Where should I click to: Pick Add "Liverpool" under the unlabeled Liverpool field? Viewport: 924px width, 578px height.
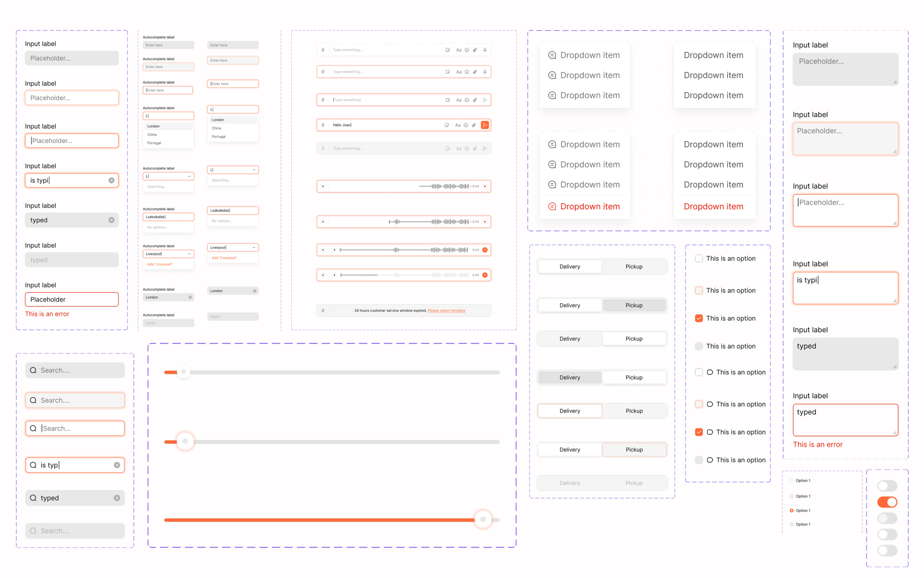click(x=225, y=258)
